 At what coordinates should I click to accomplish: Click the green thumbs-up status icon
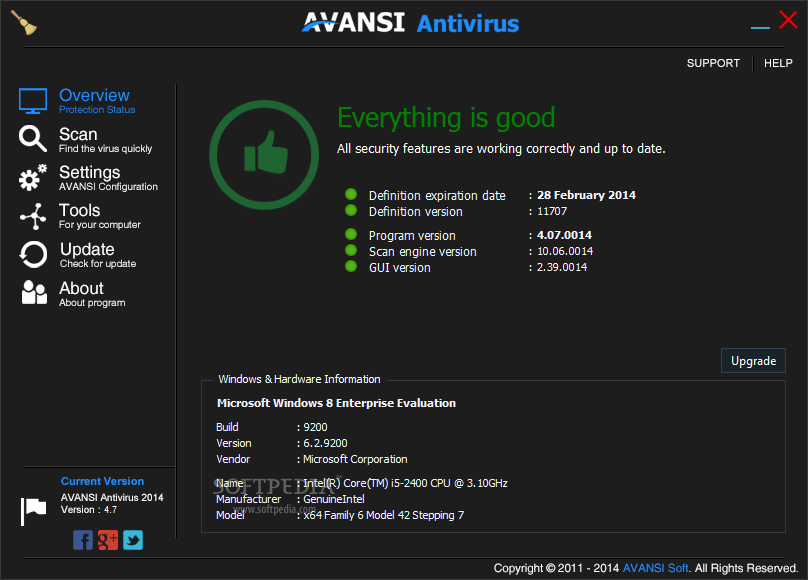click(264, 155)
